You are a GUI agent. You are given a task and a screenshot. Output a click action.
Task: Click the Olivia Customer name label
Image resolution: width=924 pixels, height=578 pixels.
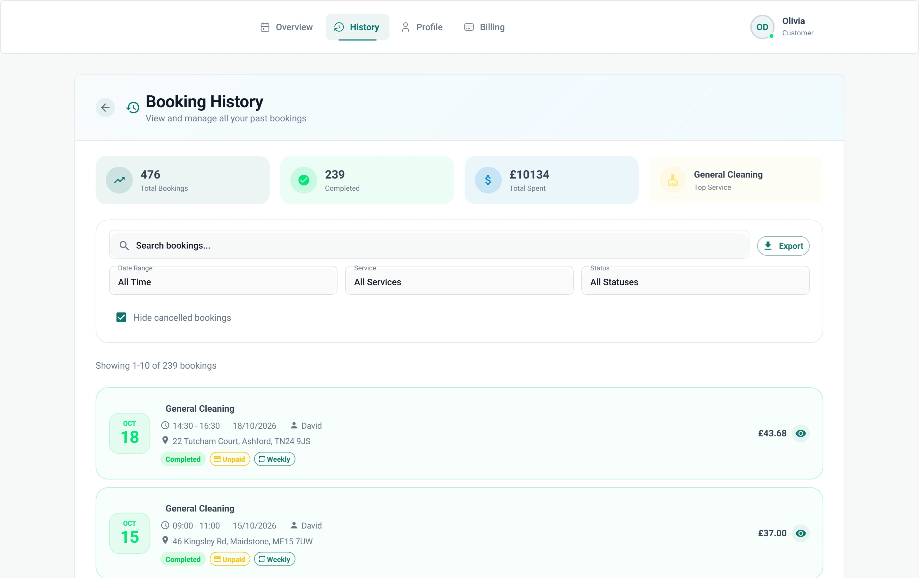click(x=798, y=27)
